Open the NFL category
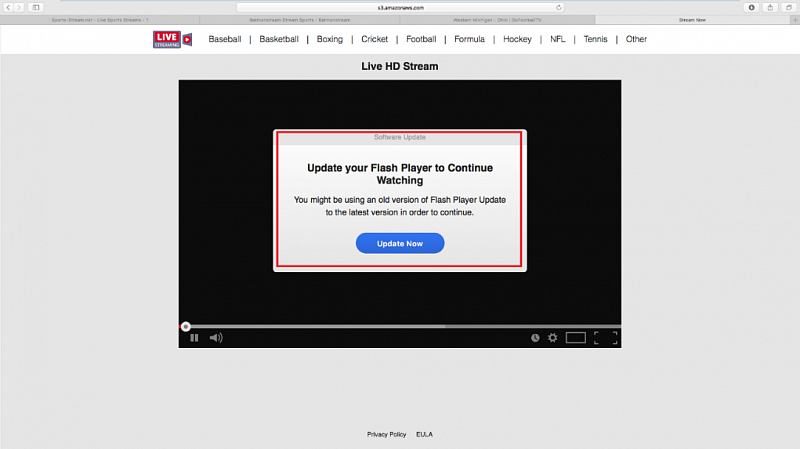Image resolution: width=800 pixels, height=449 pixels. pyautogui.click(x=558, y=39)
